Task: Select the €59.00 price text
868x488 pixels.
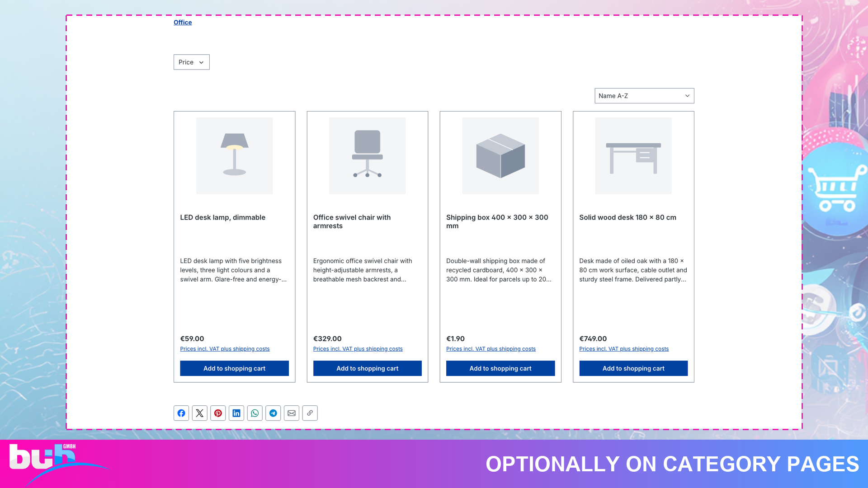Action: pyautogui.click(x=192, y=338)
